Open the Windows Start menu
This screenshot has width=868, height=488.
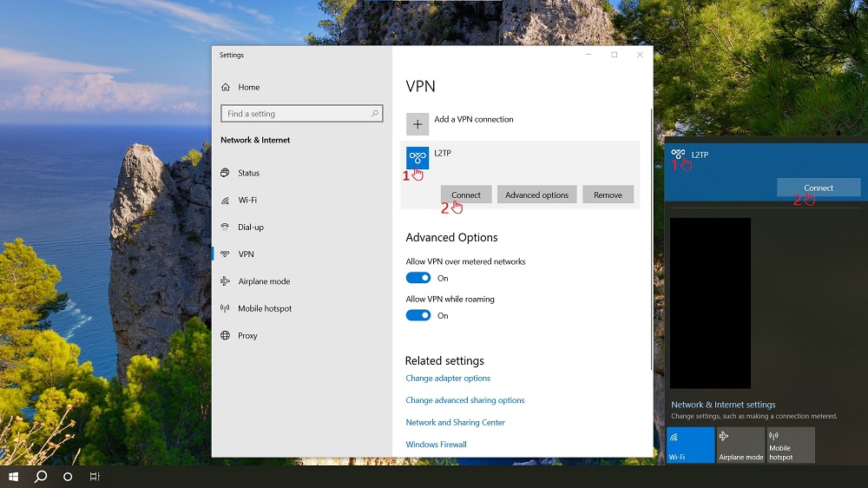pos(13,477)
